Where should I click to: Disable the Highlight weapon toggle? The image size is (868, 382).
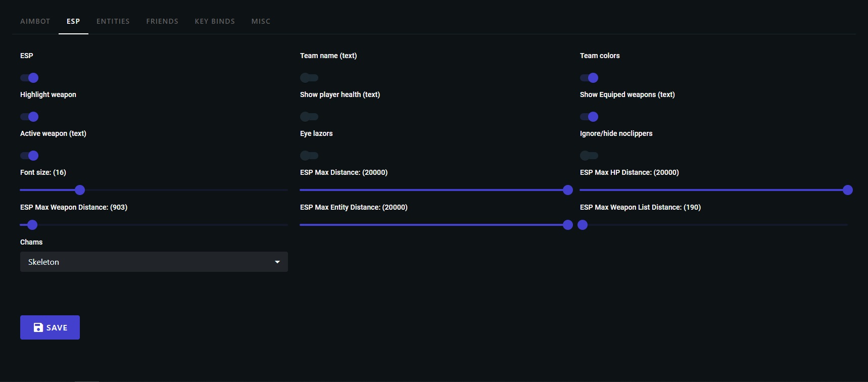click(29, 117)
